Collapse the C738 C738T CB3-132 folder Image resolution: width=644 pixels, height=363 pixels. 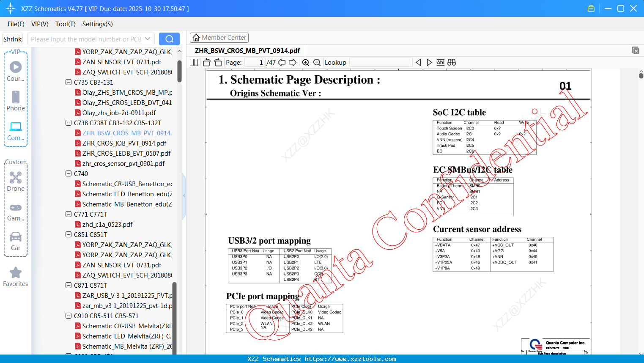coord(69,123)
